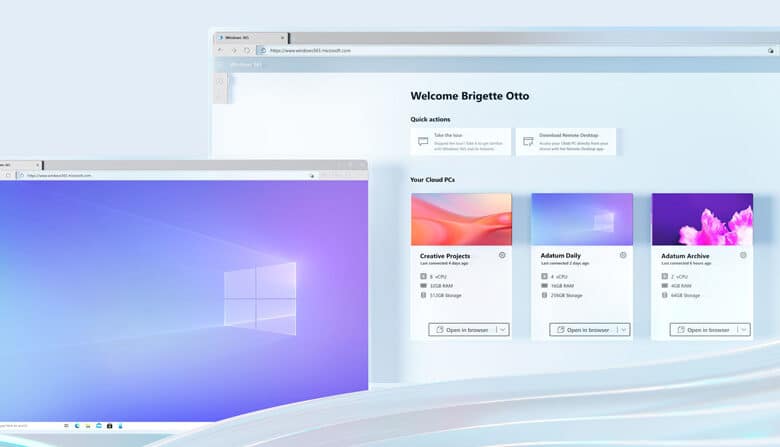780x447 pixels.
Task: Click the Quick actions heading
Action: 430,119
